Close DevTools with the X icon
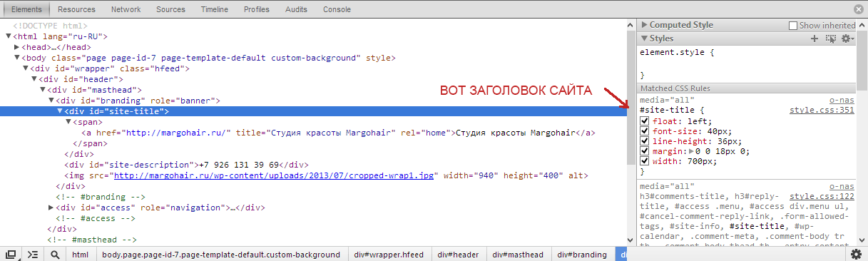This screenshot has width=868, height=261. [x=858, y=9]
